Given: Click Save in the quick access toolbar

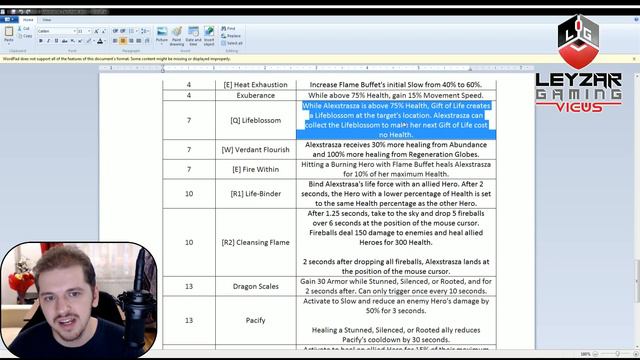Looking at the screenshot, I should coord(13,11).
